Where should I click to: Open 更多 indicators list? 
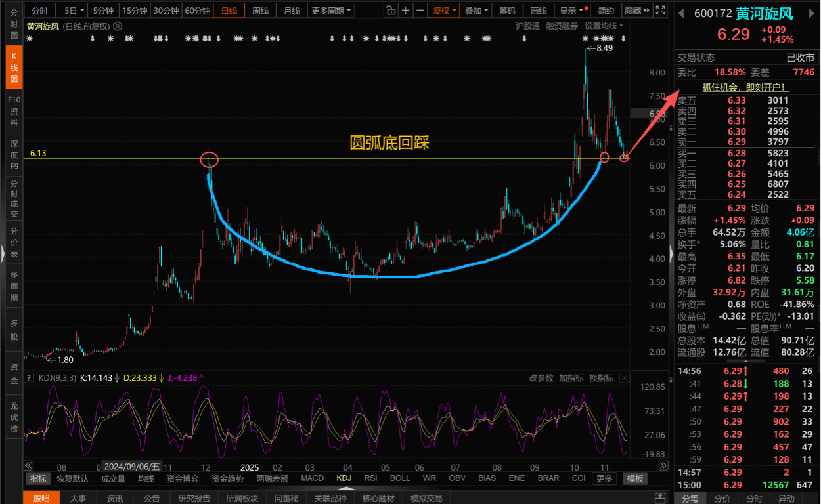pyautogui.click(x=604, y=478)
